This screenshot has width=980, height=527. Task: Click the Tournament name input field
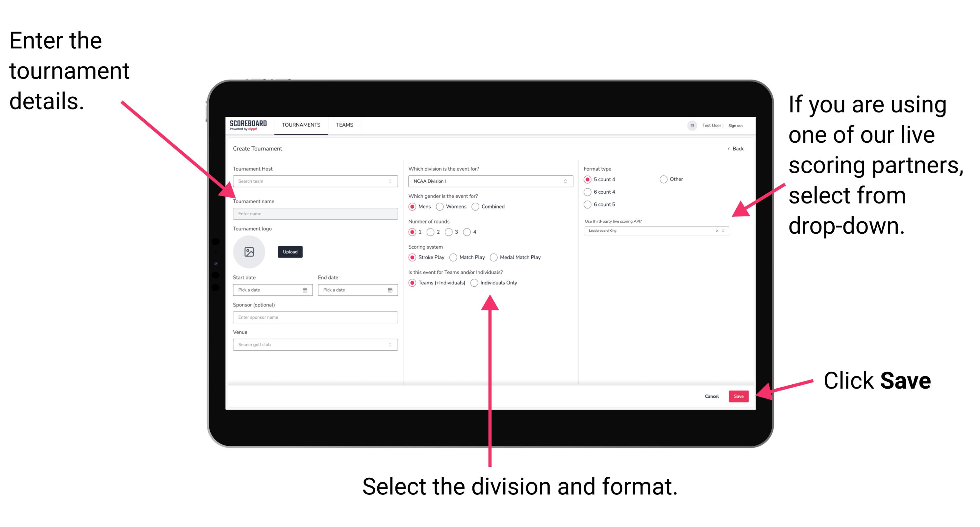[314, 213]
